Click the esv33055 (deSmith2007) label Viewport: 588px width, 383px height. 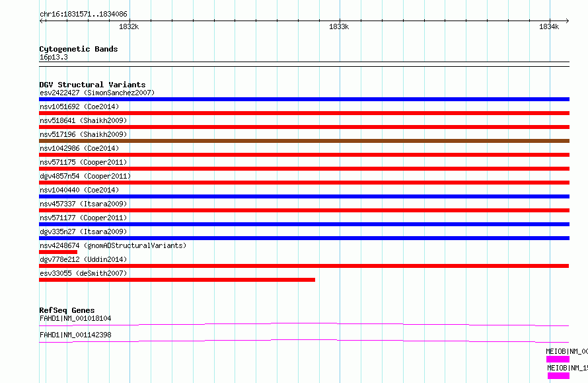tap(83, 273)
